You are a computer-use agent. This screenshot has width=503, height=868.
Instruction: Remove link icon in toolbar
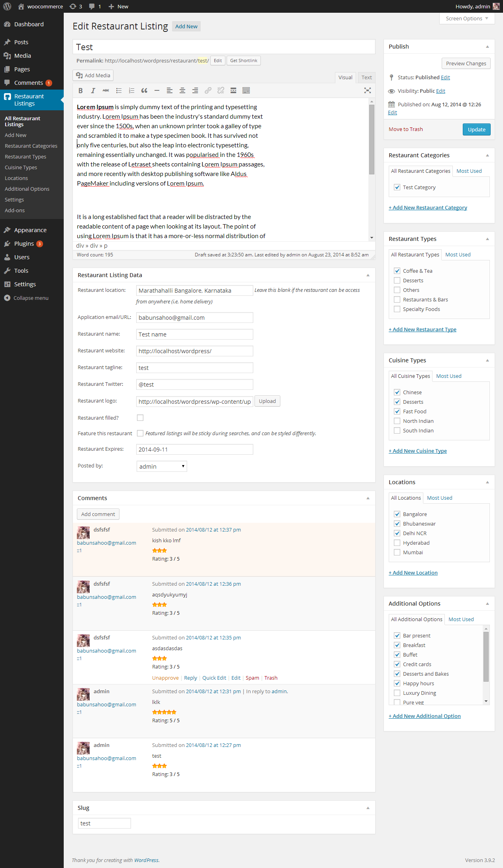[x=221, y=90]
